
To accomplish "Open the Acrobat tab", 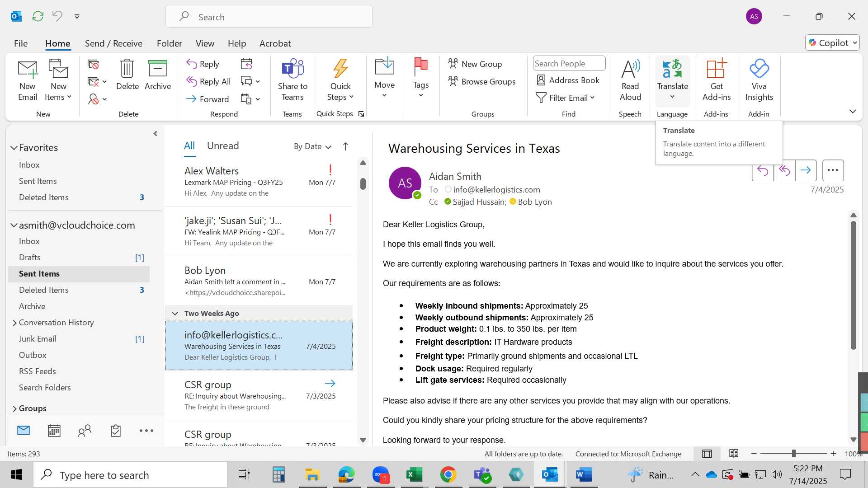I will [275, 43].
